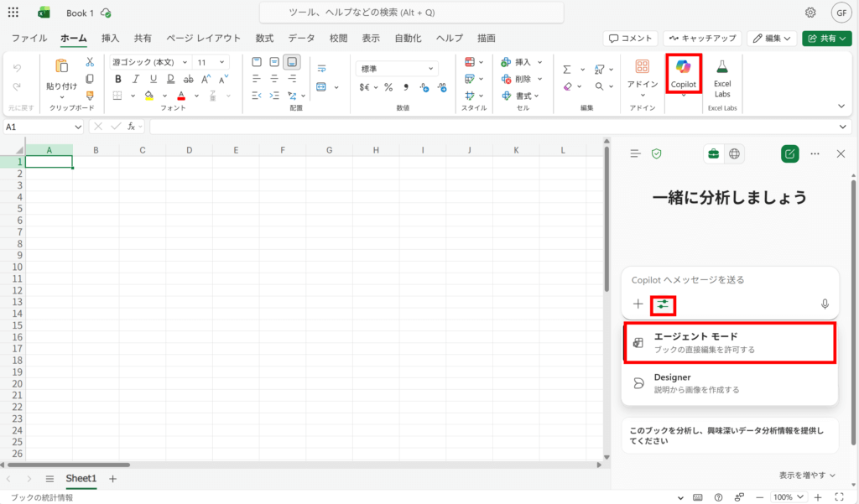Open the Copilot tools slider icon
This screenshot has height=504, width=859.
pos(664,304)
